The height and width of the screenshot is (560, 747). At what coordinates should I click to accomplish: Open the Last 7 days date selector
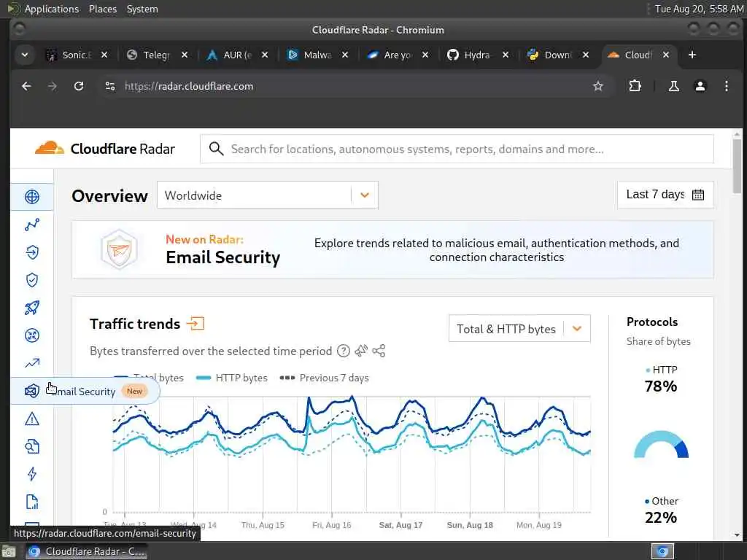[x=665, y=195]
